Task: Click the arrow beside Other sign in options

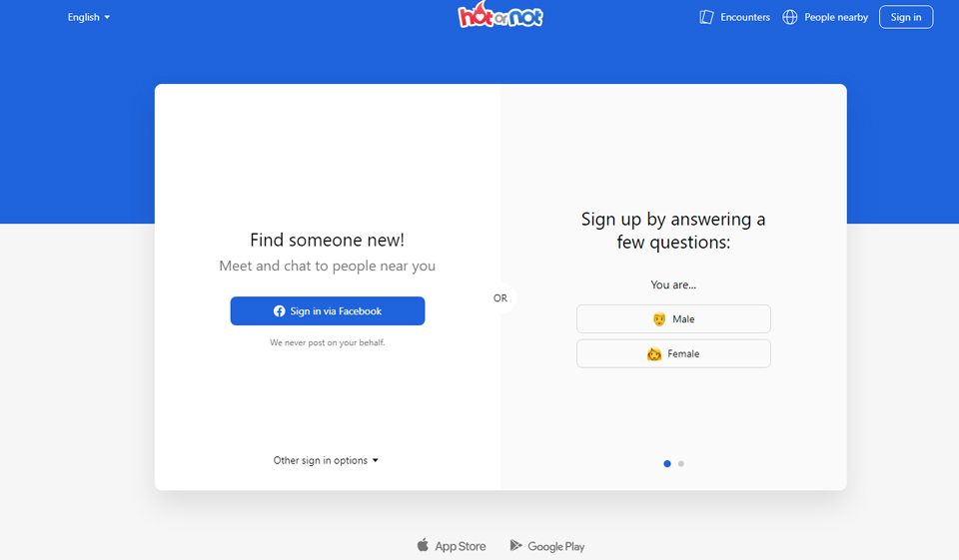Action: coord(376,461)
